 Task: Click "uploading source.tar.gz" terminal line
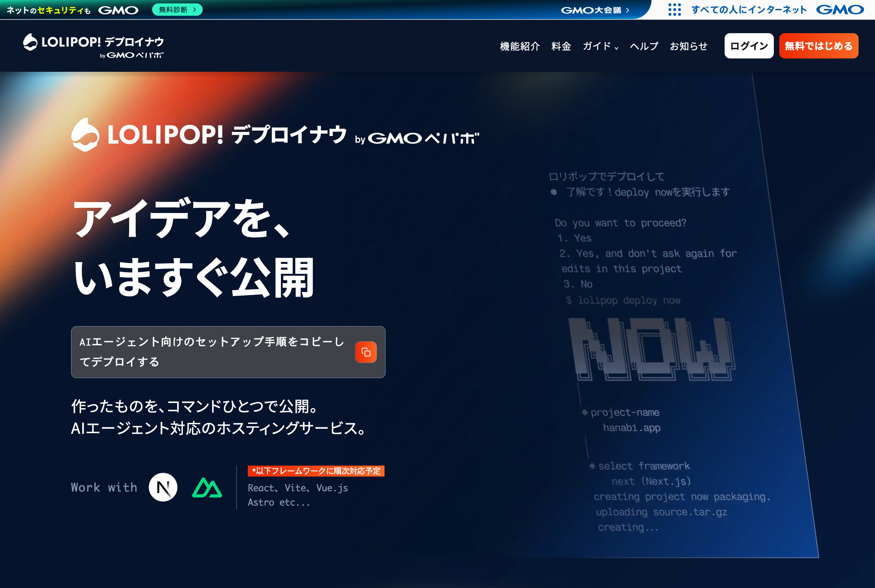point(661,512)
